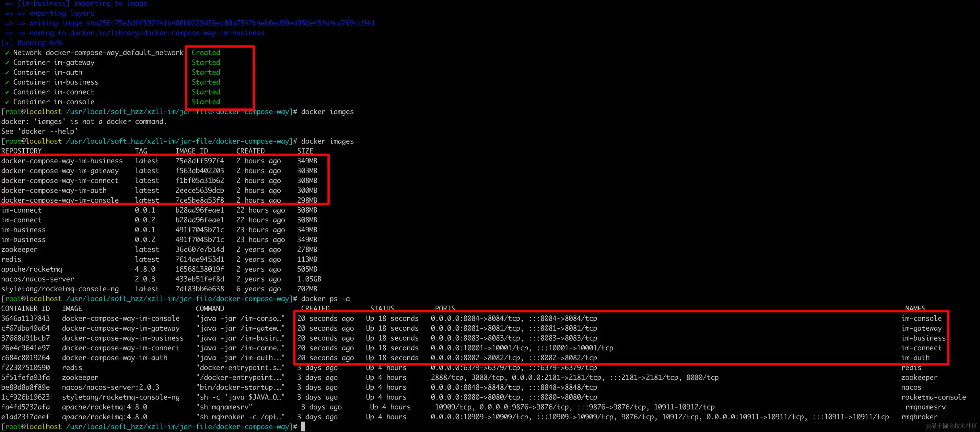
Task: Click the checkmark beside Container im-gateway
Action: click(7, 63)
